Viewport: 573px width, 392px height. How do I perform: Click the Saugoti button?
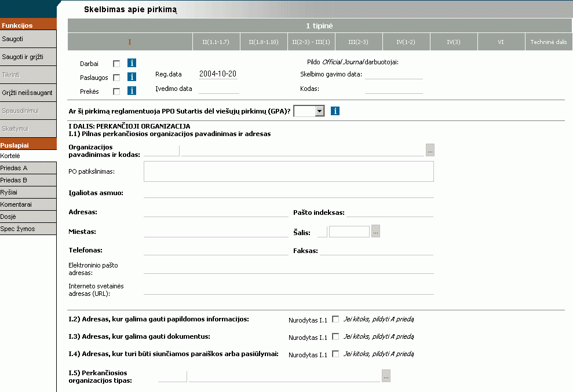(x=28, y=39)
